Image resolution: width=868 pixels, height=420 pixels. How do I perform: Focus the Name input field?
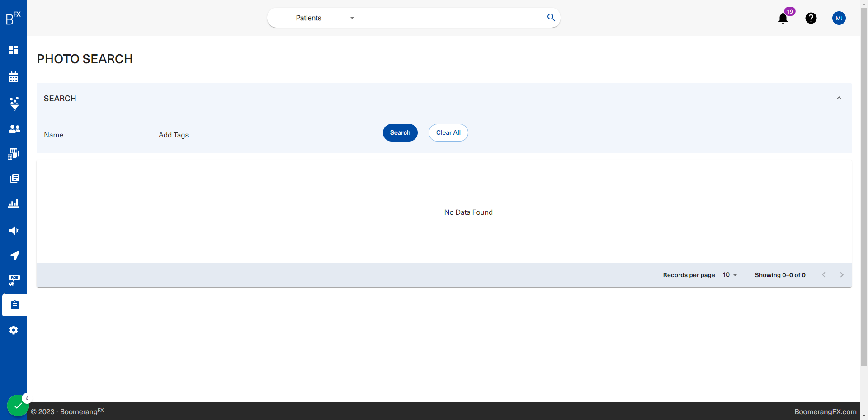pos(96,135)
